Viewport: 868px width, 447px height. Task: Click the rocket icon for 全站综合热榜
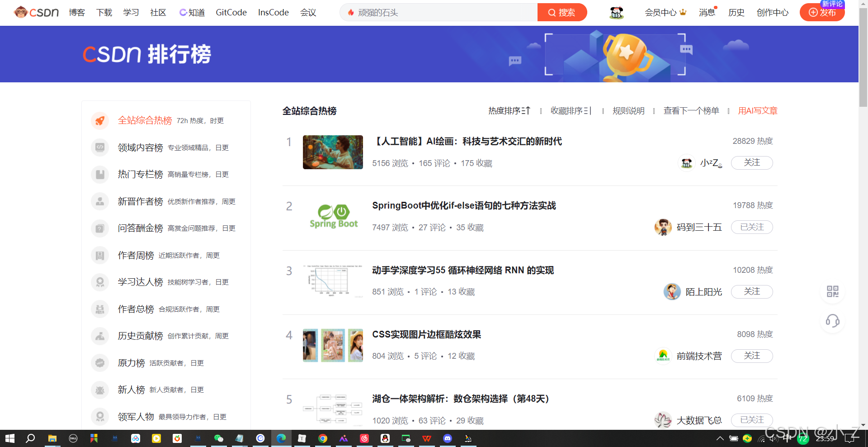click(100, 121)
